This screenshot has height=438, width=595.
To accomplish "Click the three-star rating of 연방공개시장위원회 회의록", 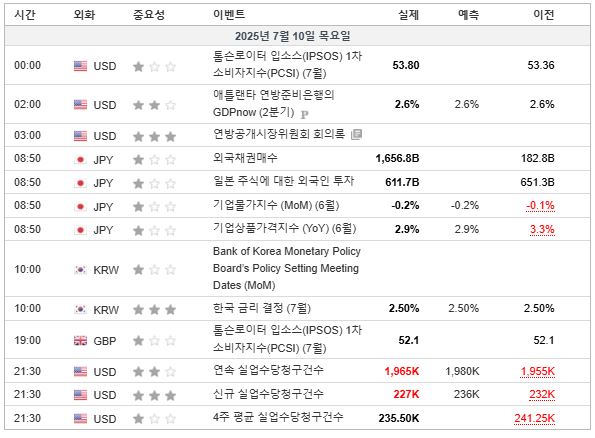I will [x=154, y=136].
